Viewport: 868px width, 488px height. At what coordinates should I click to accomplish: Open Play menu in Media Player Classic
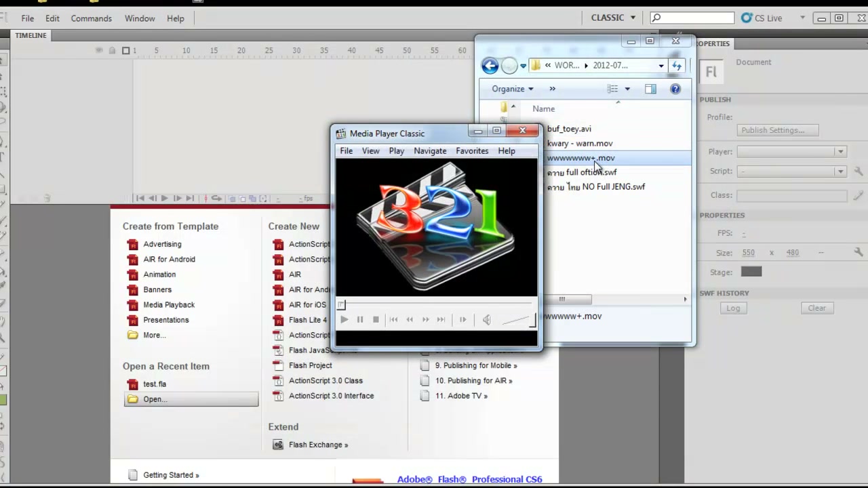(x=397, y=151)
